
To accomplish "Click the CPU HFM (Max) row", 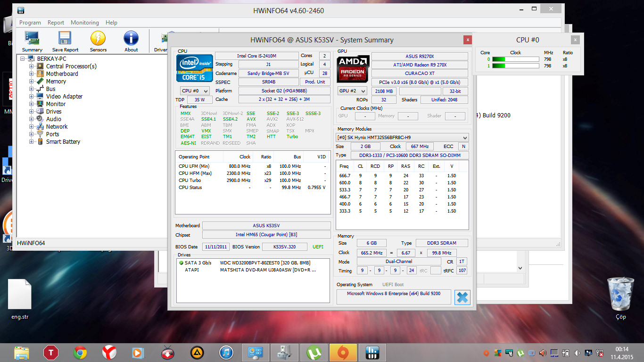I will (x=253, y=173).
